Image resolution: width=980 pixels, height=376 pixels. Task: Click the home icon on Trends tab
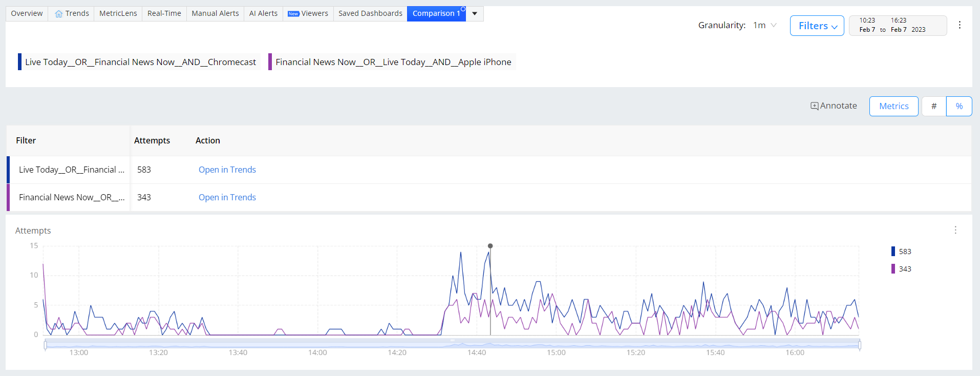point(59,14)
